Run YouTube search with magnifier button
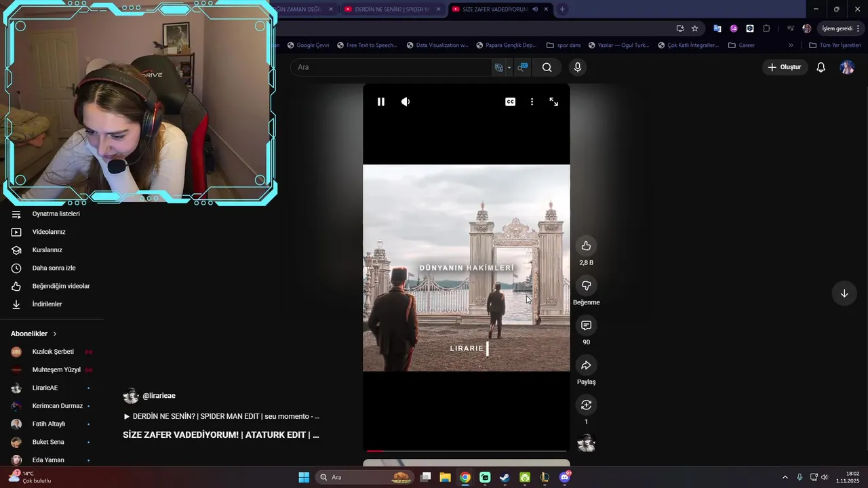This screenshot has width=868, height=488. pyautogui.click(x=547, y=67)
